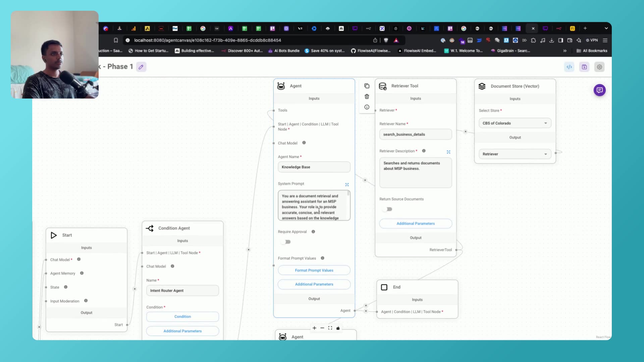Screen dimensions: 644x362
Task: Open the CBS of Colorado store dropdown
Action: 515,123
